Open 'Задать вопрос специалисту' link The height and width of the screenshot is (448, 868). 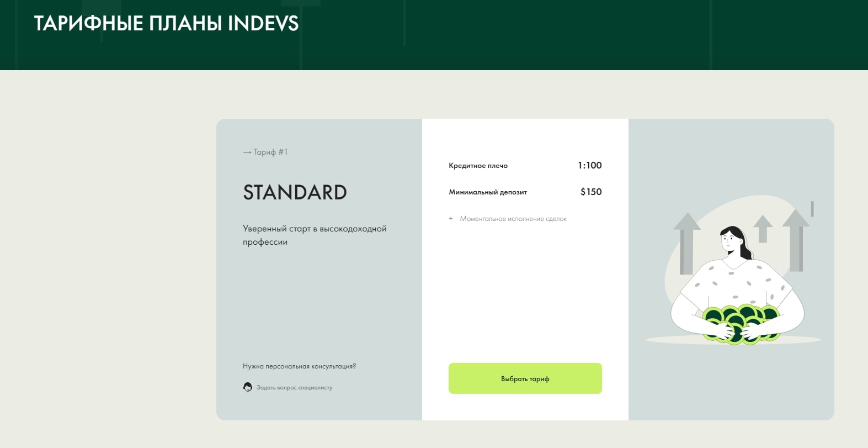point(294,388)
